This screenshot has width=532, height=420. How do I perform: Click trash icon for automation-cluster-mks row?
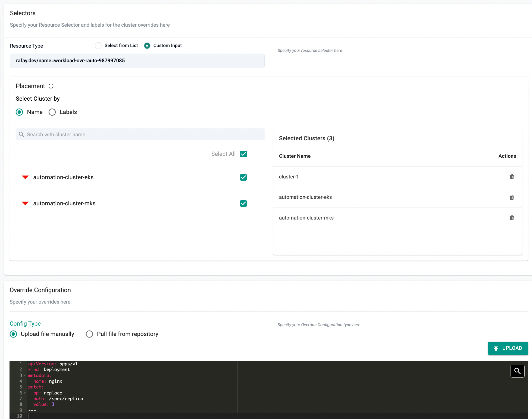[512, 218]
